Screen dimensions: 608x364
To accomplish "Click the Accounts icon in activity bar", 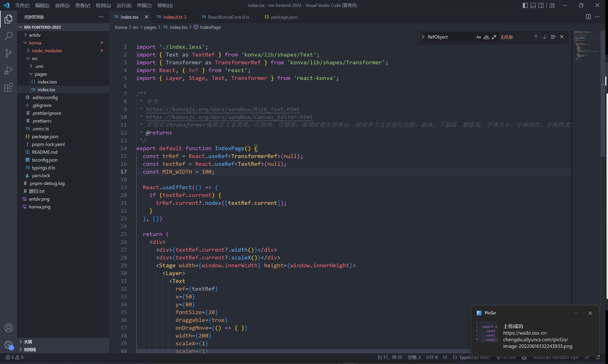I will pos(8,328).
